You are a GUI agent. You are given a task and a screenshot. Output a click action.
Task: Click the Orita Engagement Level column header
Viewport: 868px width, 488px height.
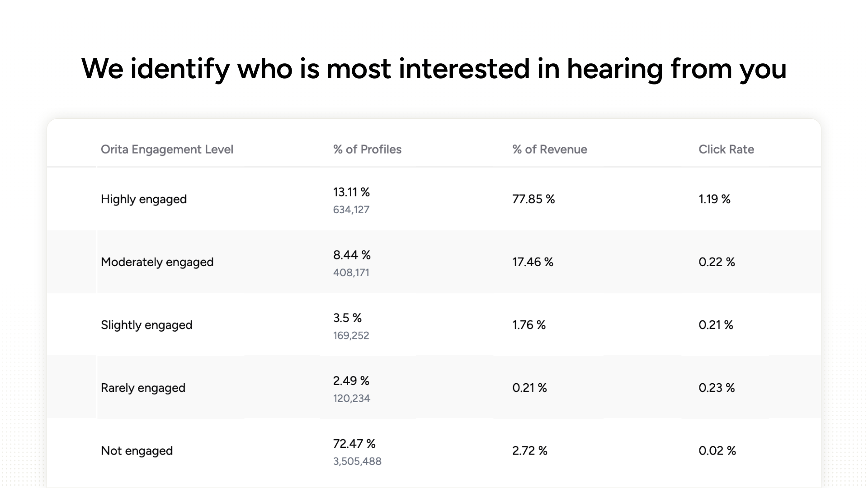click(x=167, y=150)
